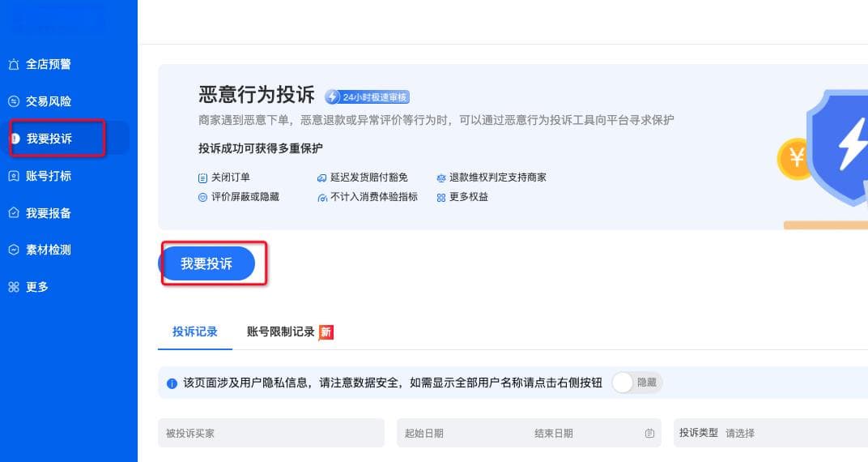Image resolution: width=868 pixels, height=462 pixels.
Task: Click the blue 我要投诉 button
Action: tap(207, 263)
